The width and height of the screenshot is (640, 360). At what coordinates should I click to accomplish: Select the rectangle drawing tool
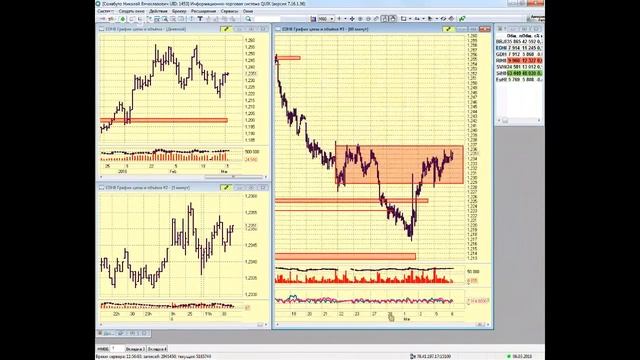(404, 19)
